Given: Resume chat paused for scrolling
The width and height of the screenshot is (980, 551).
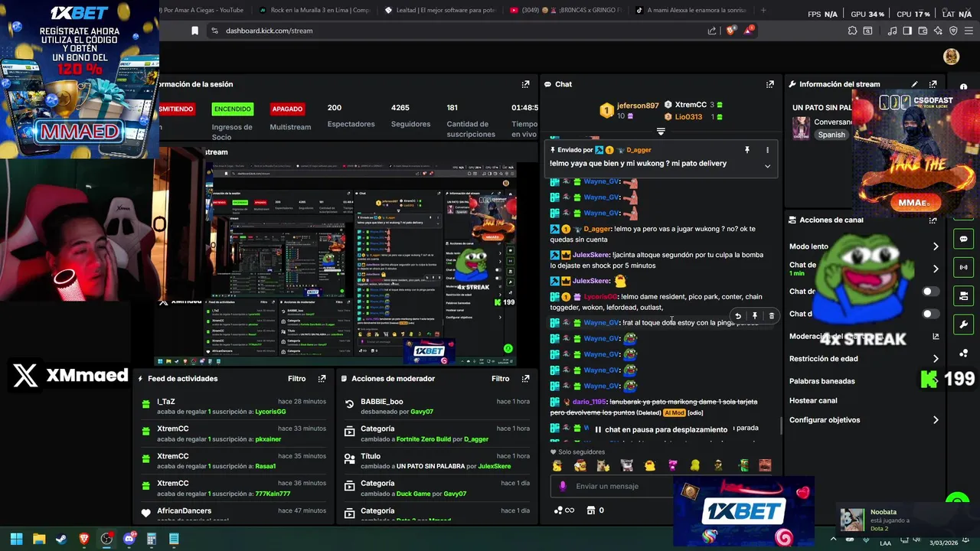Looking at the screenshot, I should [661, 429].
